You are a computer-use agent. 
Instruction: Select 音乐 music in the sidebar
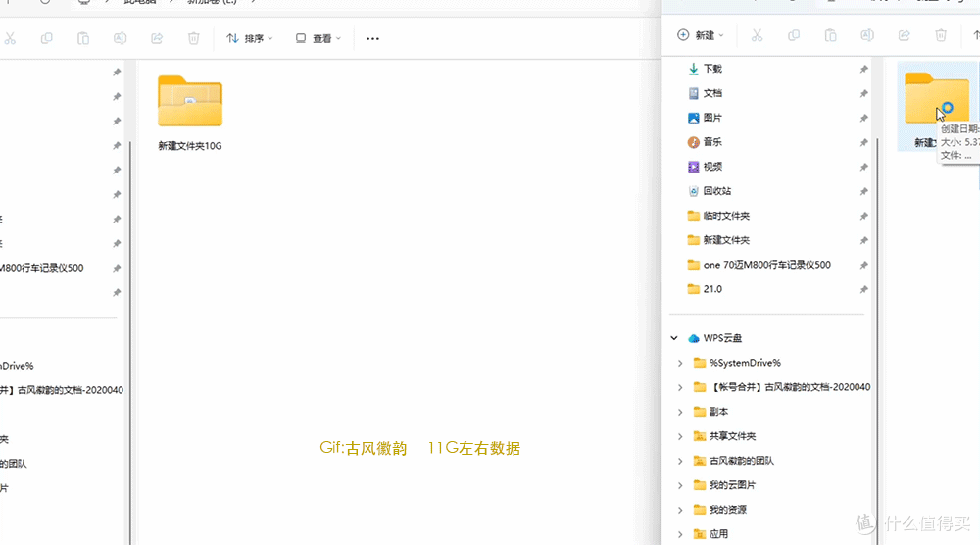coord(711,142)
